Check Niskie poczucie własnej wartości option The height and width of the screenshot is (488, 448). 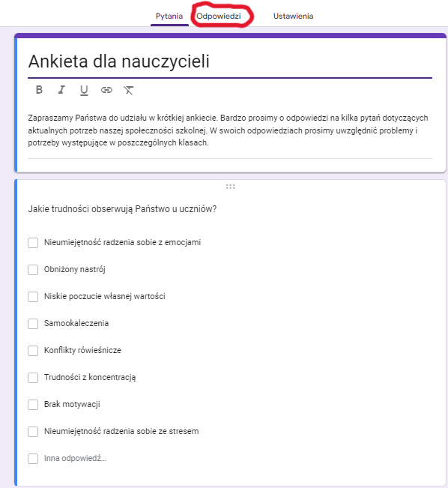pos(33,297)
